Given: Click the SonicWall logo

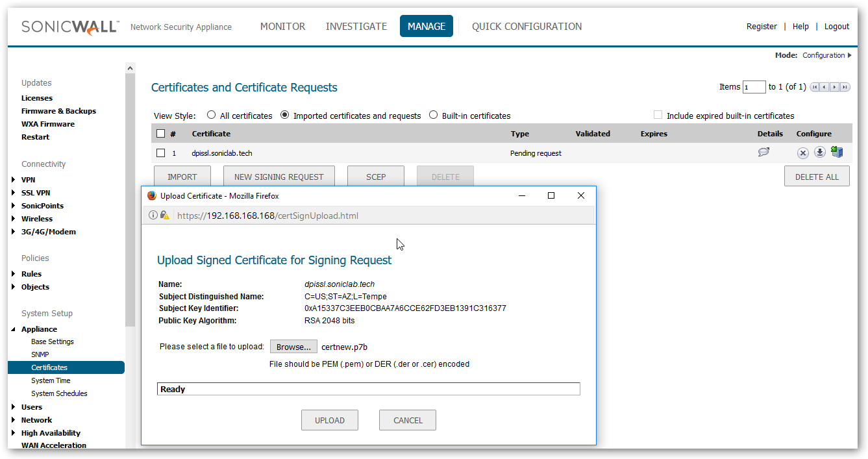Looking at the screenshot, I should point(70,27).
